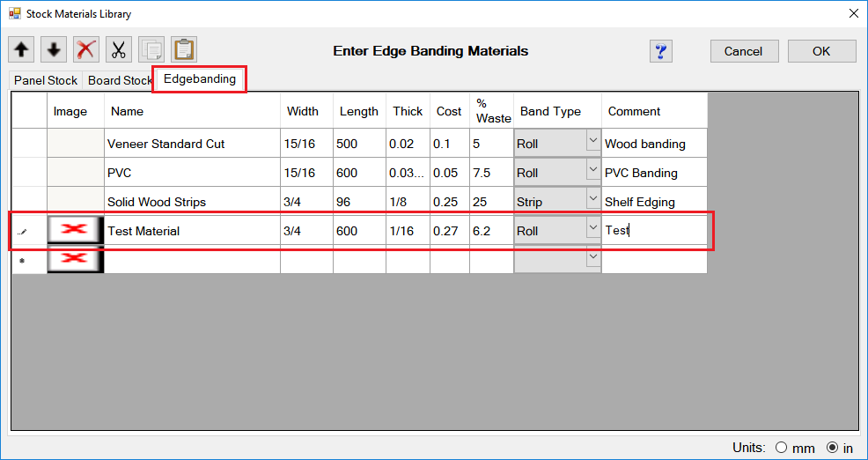Switch to the Board Stock tab
The width and height of the screenshot is (868, 460).
pyautogui.click(x=120, y=80)
